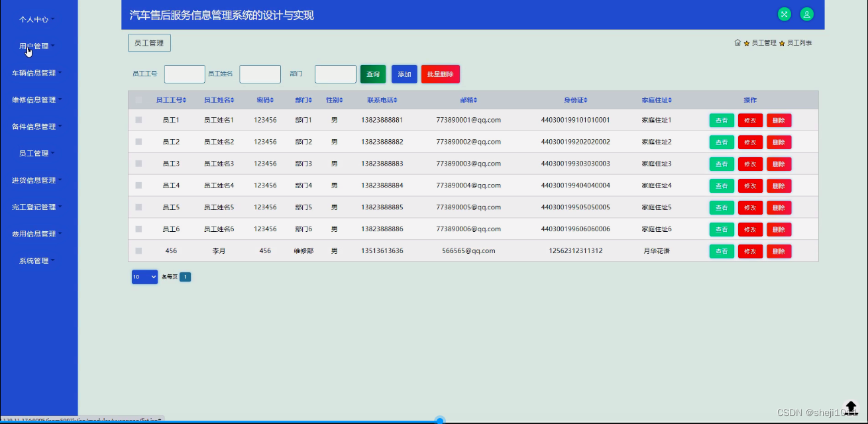Click the home icon in the breadcrumb
Screen dimensions: 868x424
[737, 42]
